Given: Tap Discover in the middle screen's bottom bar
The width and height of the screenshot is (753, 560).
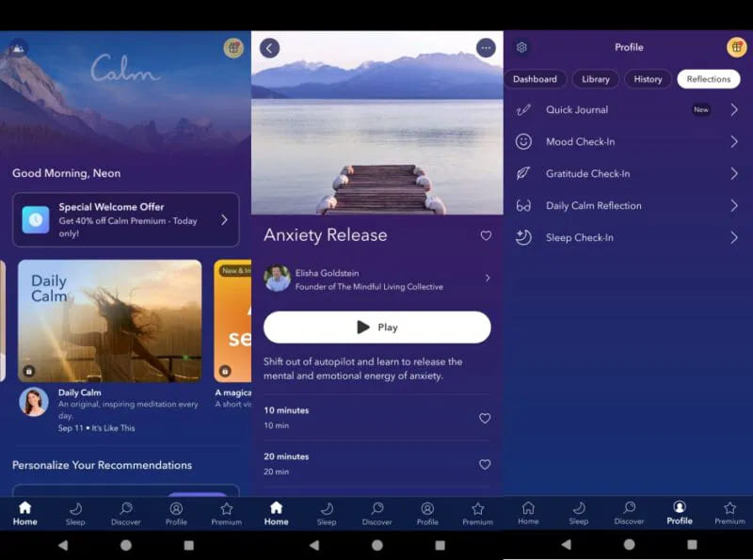Looking at the screenshot, I should pyautogui.click(x=377, y=514).
